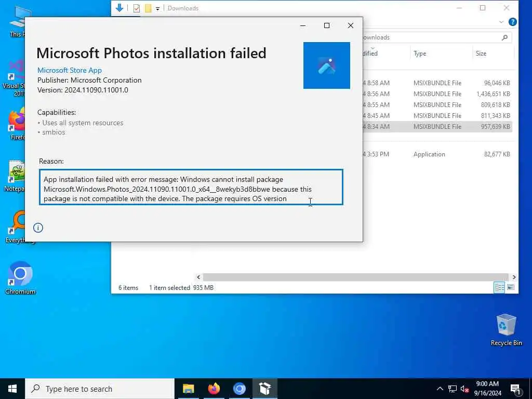Click right arrow of Explorer horizontal scrollbar
532x399 pixels.
(514, 277)
